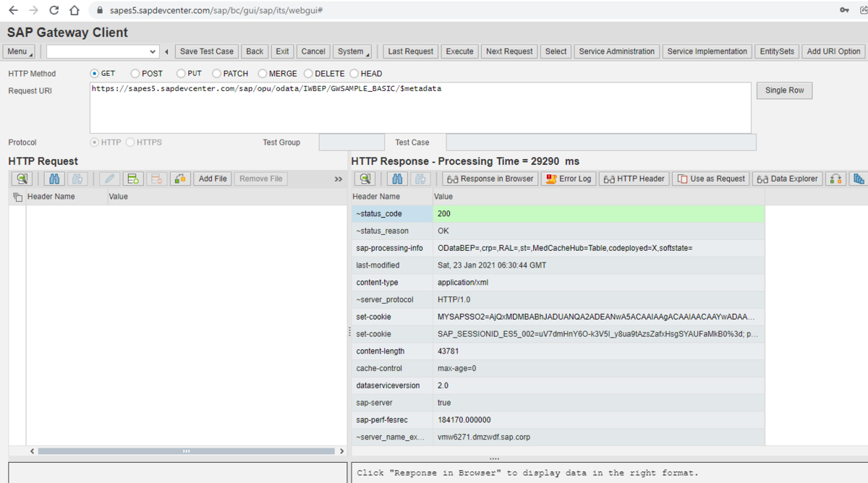Viewport: 868px width, 483px height.
Task: Click the right arrow of request scrollbar
Action: coord(342,451)
